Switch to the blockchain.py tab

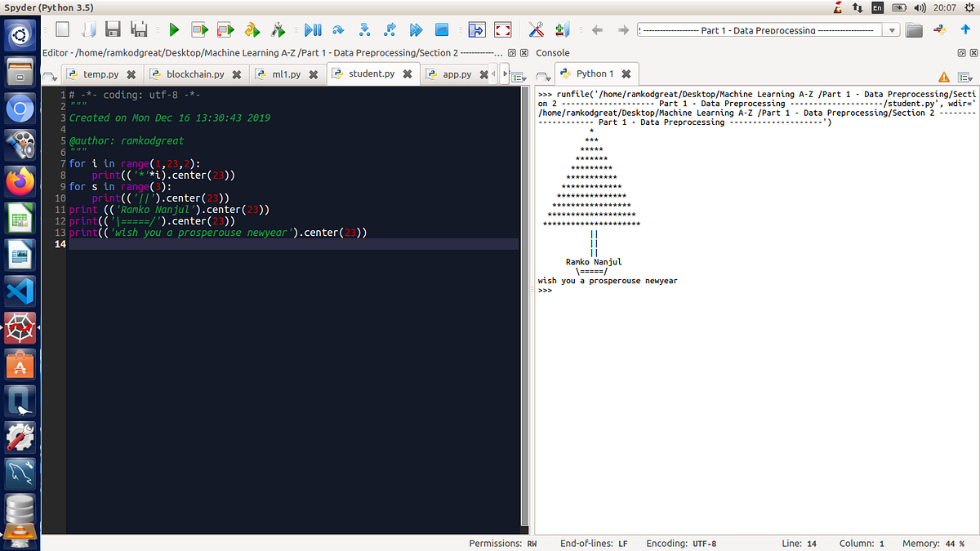click(196, 73)
